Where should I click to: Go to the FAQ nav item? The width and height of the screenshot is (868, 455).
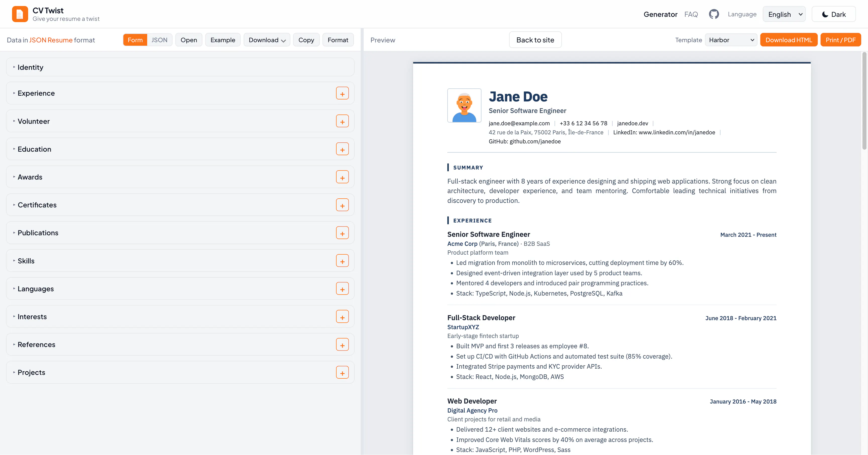[691, 14]
